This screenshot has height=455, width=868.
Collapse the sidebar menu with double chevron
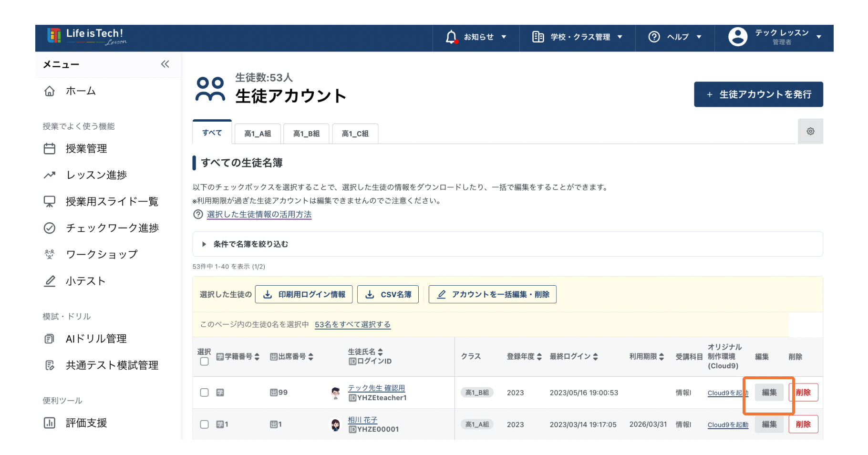pos(165,64)
